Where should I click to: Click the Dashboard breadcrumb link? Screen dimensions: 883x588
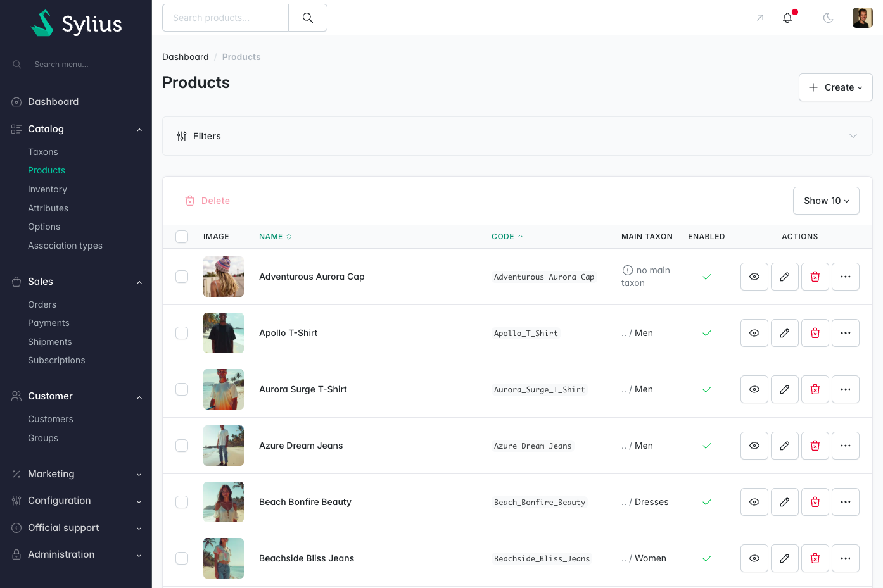coord(186,57)
